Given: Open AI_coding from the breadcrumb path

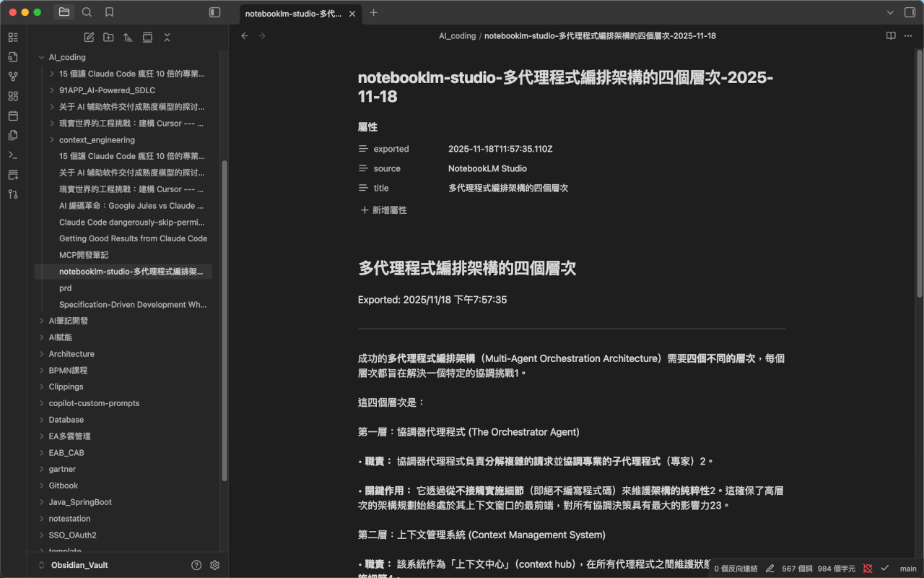Looking at the screenshot, I should (x=457, y=35).
